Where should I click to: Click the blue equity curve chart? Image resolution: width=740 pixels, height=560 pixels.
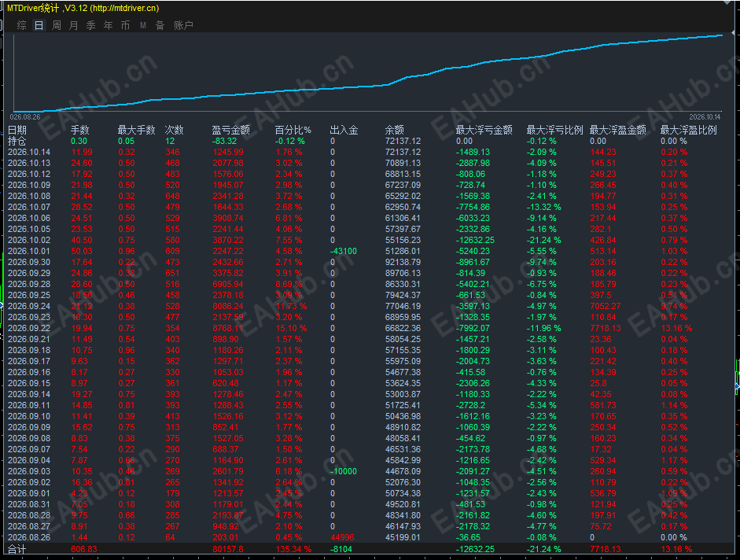coord(368,72)
